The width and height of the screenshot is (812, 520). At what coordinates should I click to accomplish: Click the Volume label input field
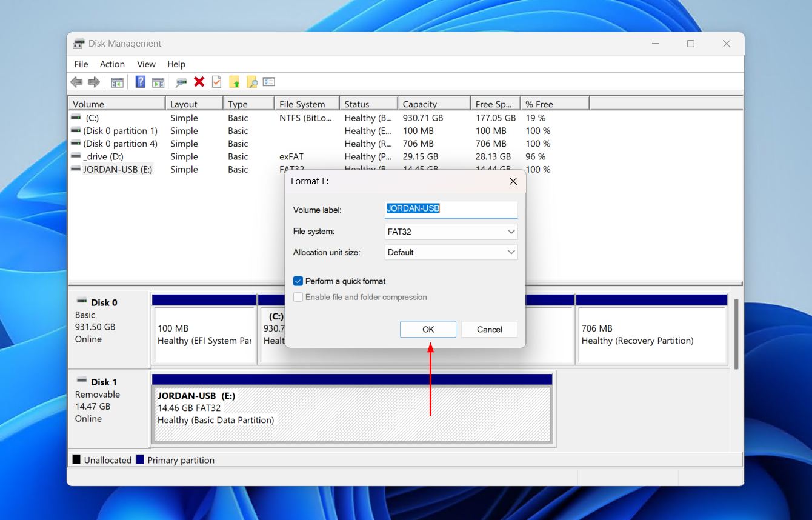point(451,209)
